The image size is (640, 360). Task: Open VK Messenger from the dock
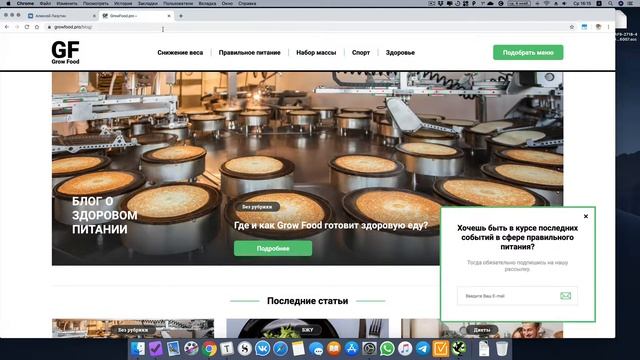pyautogui.click(x=262, y=349)
